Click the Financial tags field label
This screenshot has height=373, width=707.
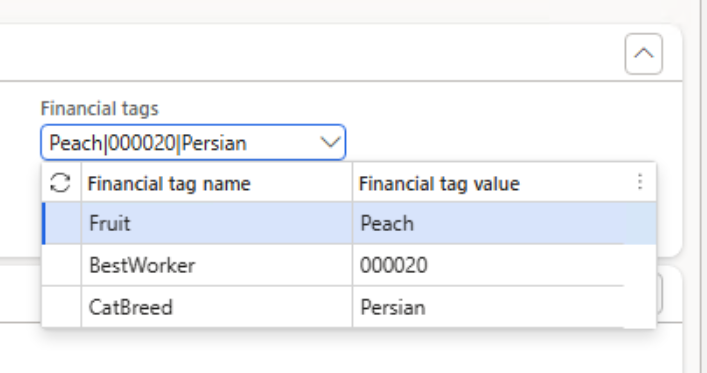coord(100,109)
